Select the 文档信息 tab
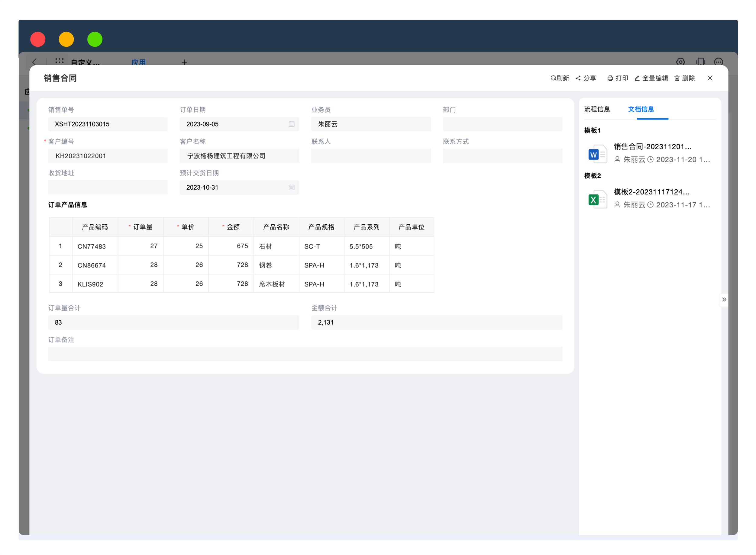Image resolution: width=756 pixels, height=555 pixels. click(x=641, y=109)
